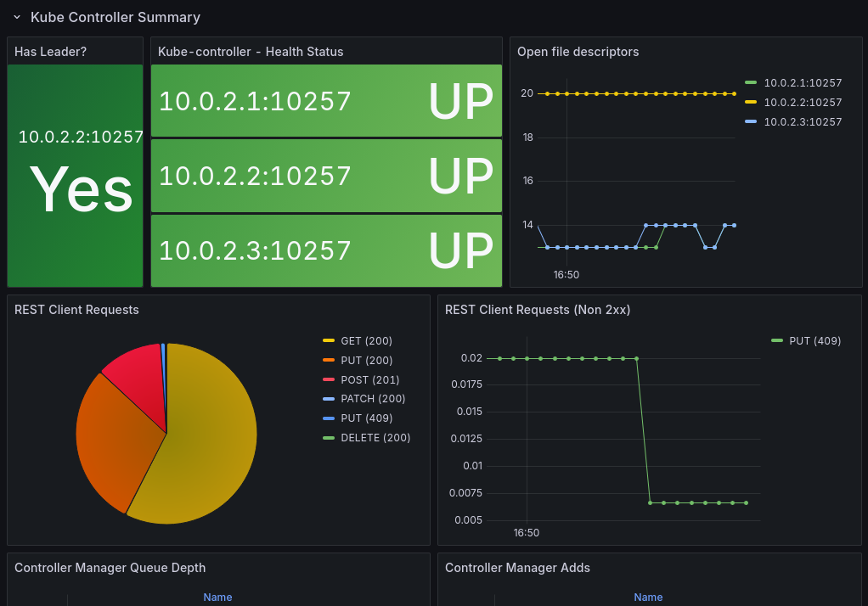Open the Controller Manager Queue Depth panel title

110,567
